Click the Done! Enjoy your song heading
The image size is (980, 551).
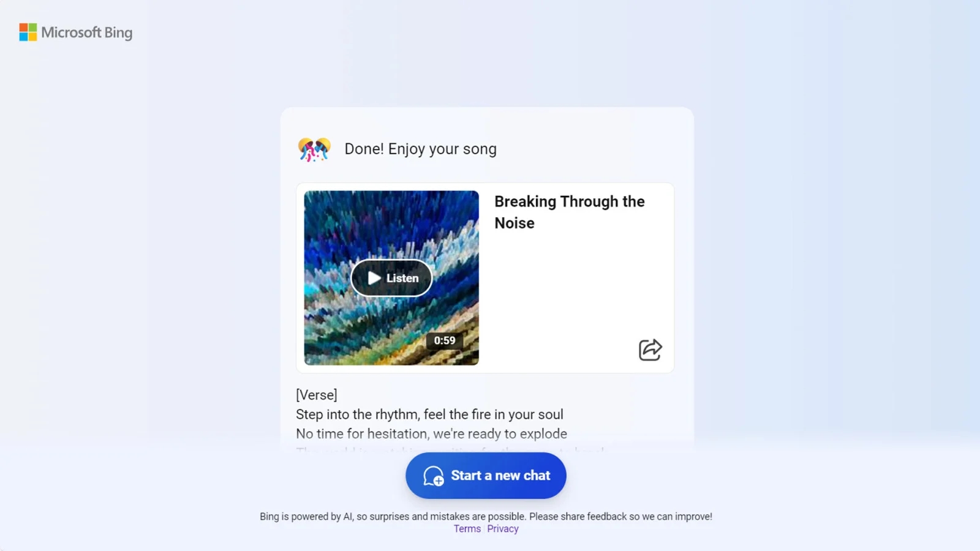421,149
